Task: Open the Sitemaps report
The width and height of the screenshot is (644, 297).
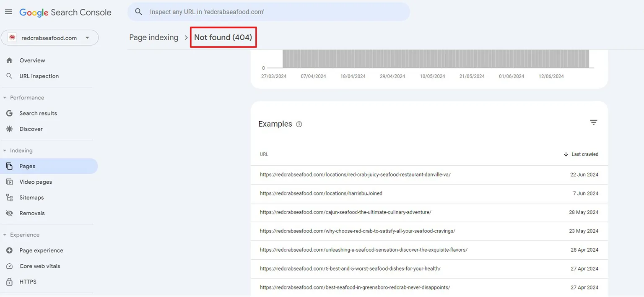Action: pyautogui.click(x=31, y=197)
